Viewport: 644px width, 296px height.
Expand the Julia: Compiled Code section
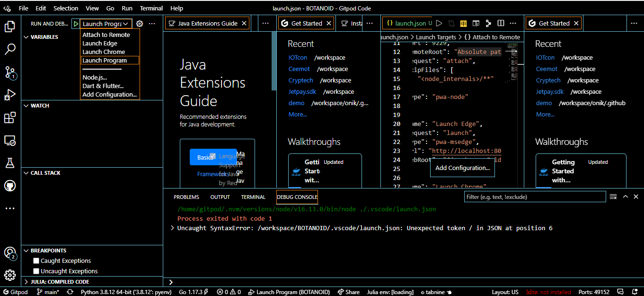[92, 282]
